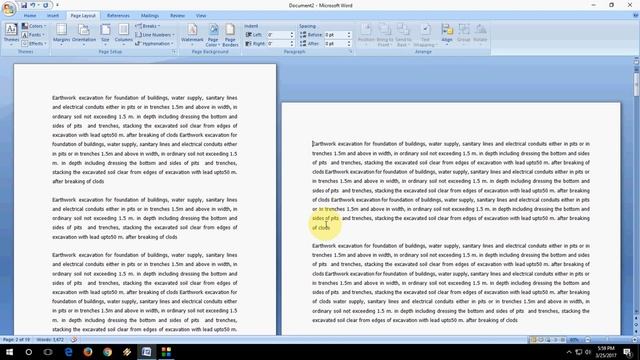Open the Office button menu
Image resolution: width=640 pixels, height=360 pixels.
coord(9,9)
